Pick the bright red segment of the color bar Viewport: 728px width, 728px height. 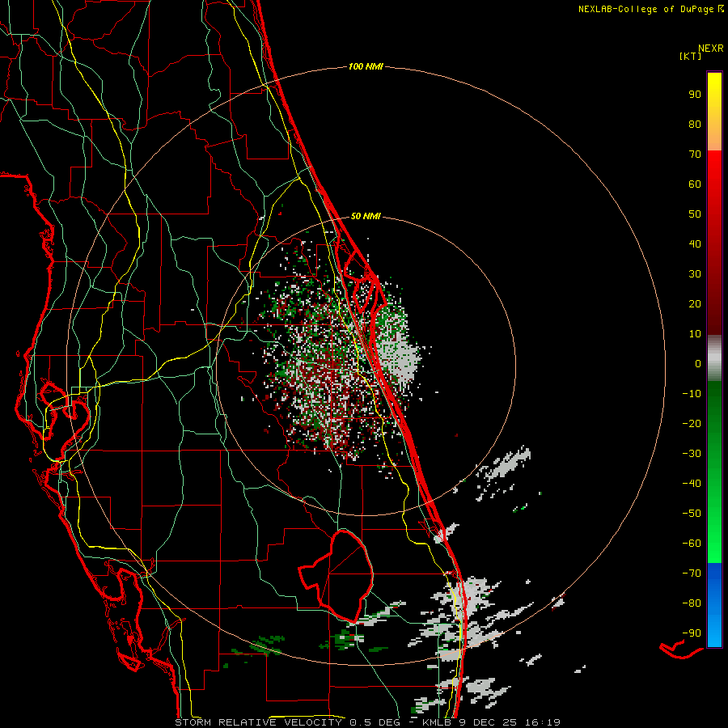[714, 243]
